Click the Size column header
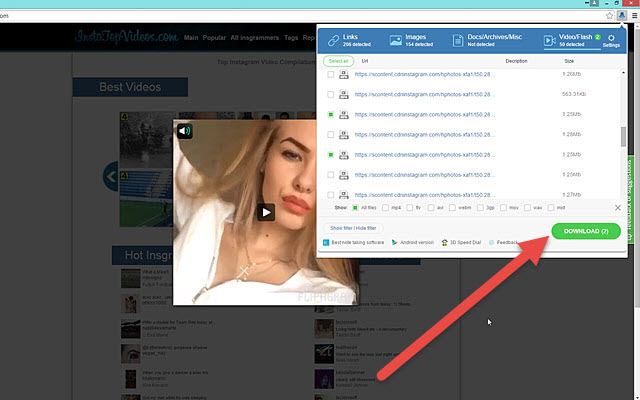 (x=569, y=61)
